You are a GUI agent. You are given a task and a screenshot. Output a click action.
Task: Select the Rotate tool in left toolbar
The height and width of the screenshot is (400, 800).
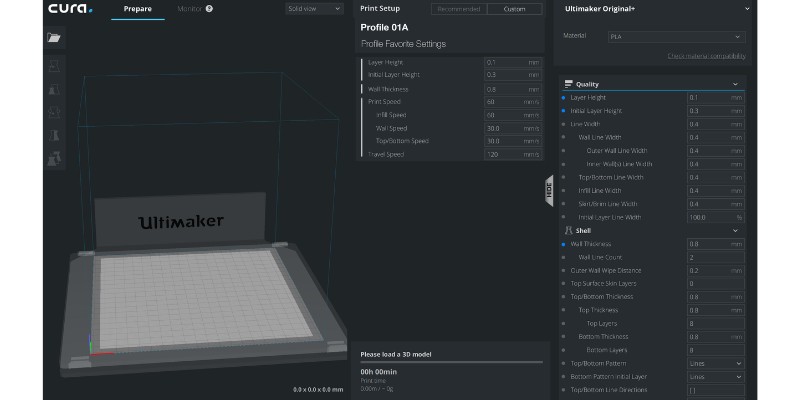pos(54,112)
